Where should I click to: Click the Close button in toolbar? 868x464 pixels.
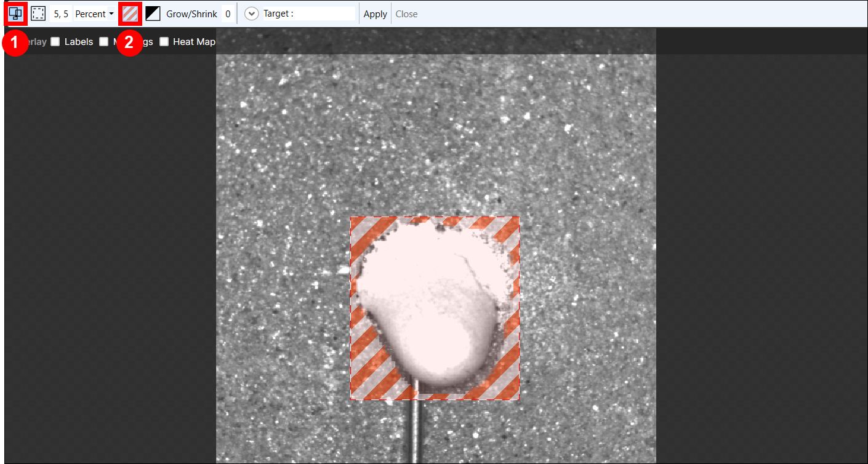tap(406, 14)
